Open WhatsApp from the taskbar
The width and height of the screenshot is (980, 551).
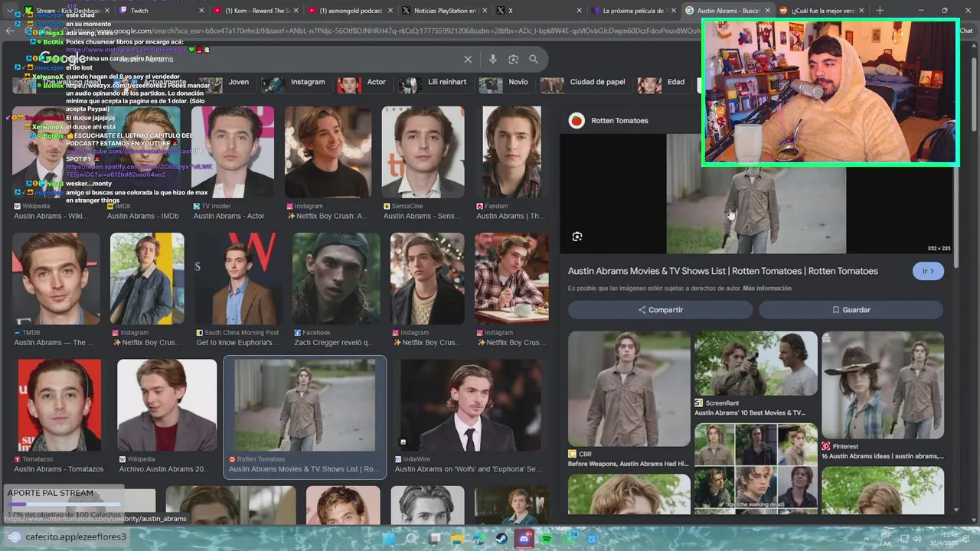tap(569, 539)
